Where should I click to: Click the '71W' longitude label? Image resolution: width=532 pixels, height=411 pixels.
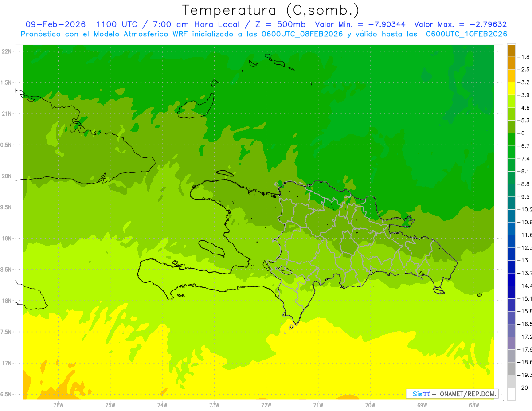tap(318, 405)
